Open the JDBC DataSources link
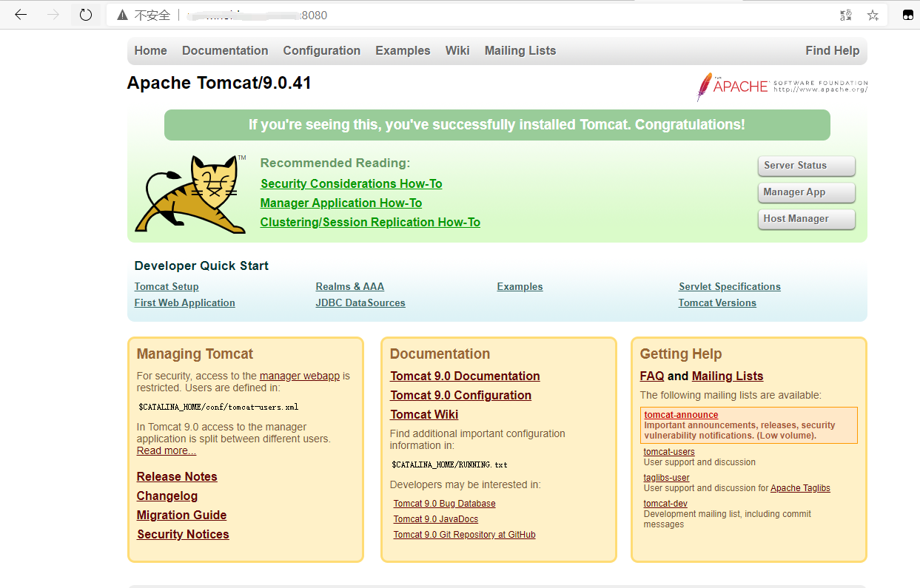Image resolution: width=920 pixels, height=588 pixels. 360,303
